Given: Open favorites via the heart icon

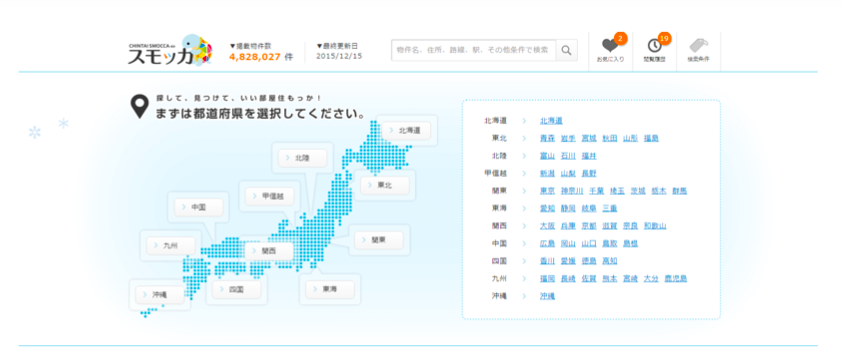Looking at the screenshot, I should click(610, 46).
